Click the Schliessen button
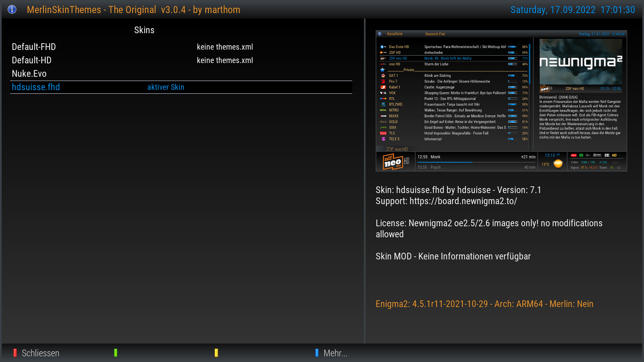The width and height of the screenshot is (644, 362). pos(40,353)
